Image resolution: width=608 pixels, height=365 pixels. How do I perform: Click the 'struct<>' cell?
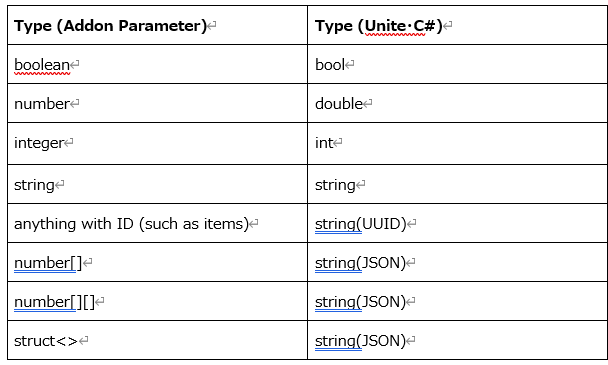(157, 340)
